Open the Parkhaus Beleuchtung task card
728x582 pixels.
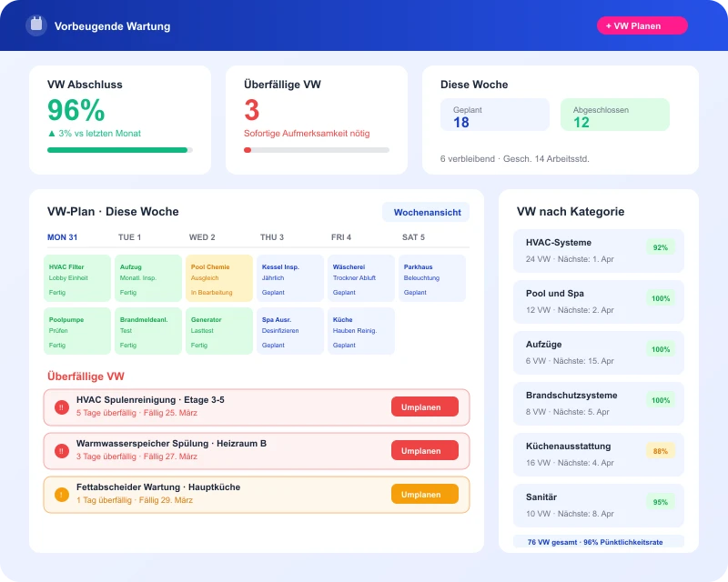point(432,278)
